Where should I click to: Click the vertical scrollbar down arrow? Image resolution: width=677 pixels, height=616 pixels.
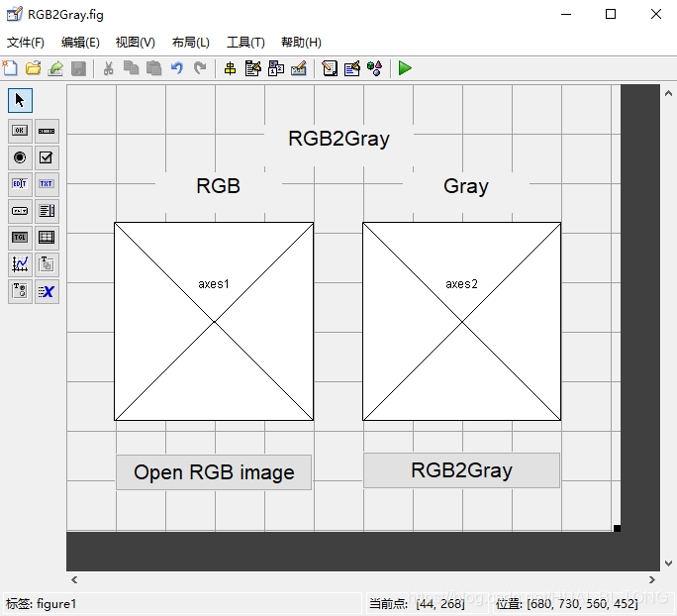click(x=668, y=563)
